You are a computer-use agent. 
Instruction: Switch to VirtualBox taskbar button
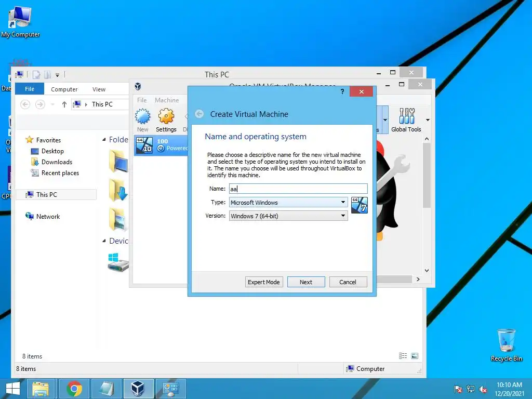pyautogui.click(x=138, y=389)
